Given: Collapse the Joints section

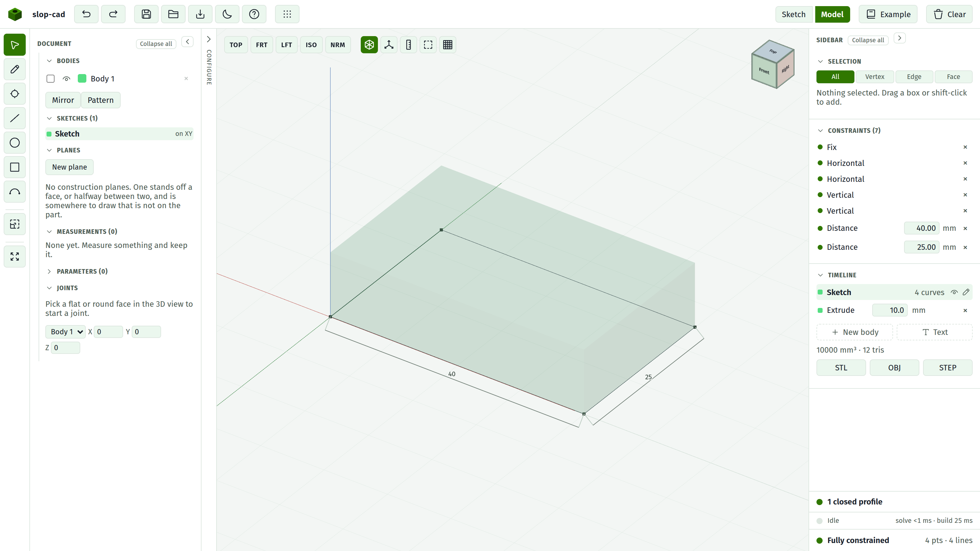Looking at the screenshot, I should pyautogui.click(x=49, y=288).
